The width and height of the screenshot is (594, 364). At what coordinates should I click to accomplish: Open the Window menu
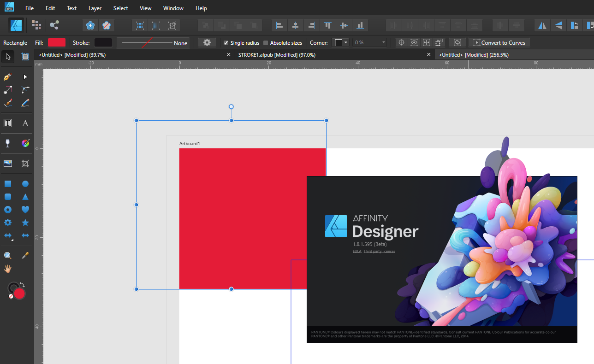(x=173, y=8)
